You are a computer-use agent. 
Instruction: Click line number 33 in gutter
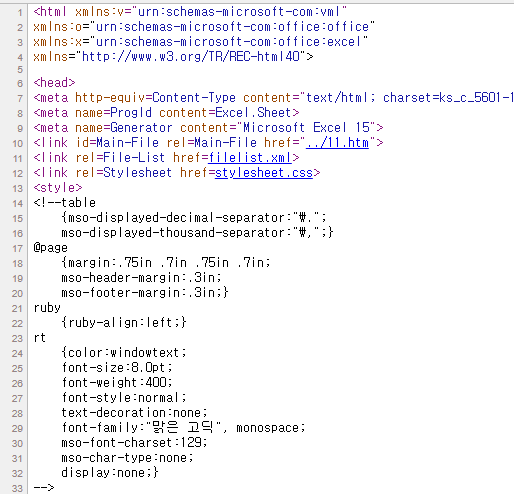(x=18, y=489)
